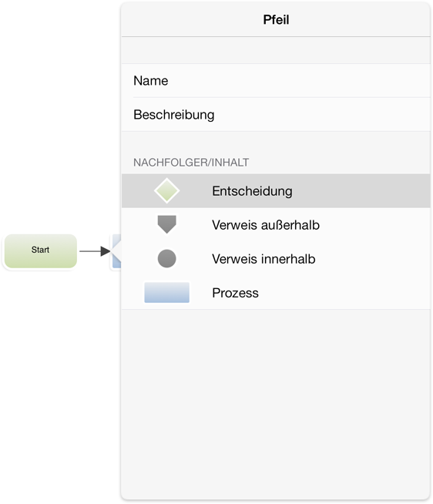Image resolution: width=433 pixels, height=504 pixels.
Task: Click the gray pentagon Verweis außerhalb icon
Action: pos(167,224)
